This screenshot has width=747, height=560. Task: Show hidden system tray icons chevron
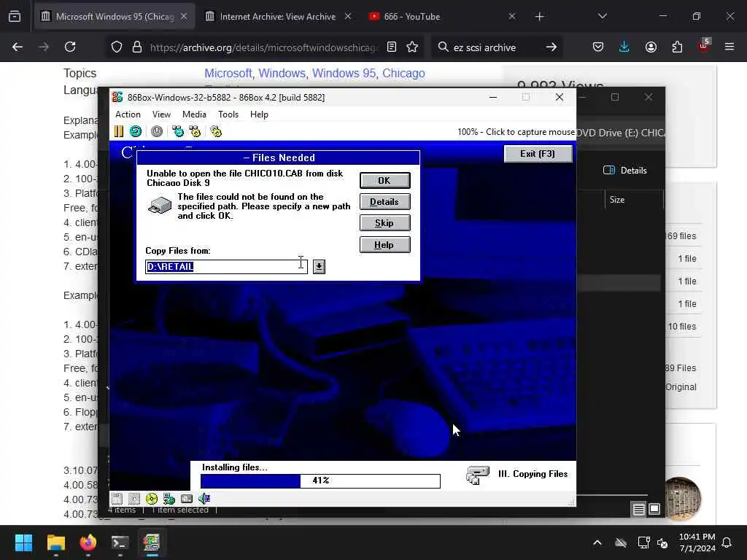[x=597, y=542]
